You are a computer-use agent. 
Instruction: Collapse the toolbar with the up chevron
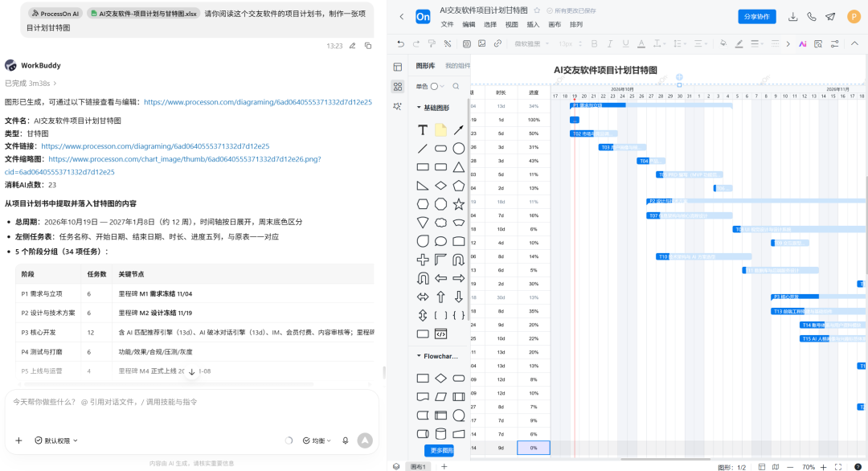pos(854,43)
